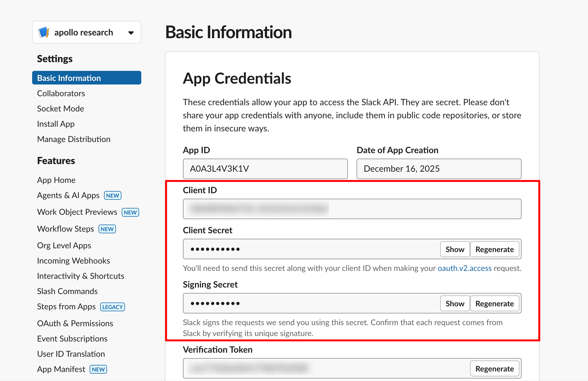The width and height of the screenshot is (588, 381).
Task: Show the Client Secret value
Action: coord(455,249)
